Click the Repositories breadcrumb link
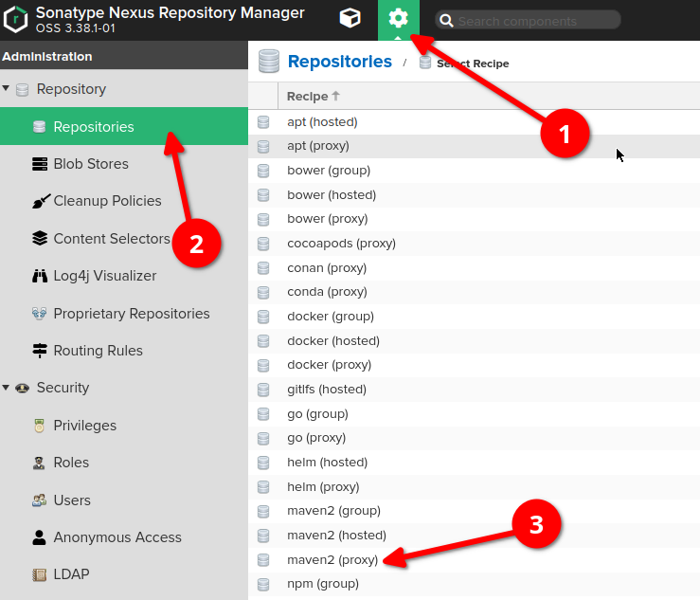Viewport: 700px width, 600px height. tap(340, 62)
